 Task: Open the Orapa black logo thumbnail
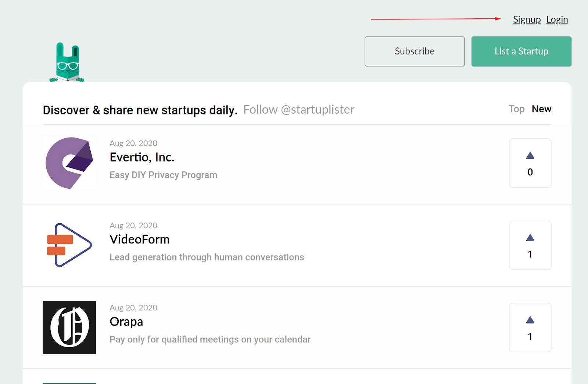pos(69,327)
